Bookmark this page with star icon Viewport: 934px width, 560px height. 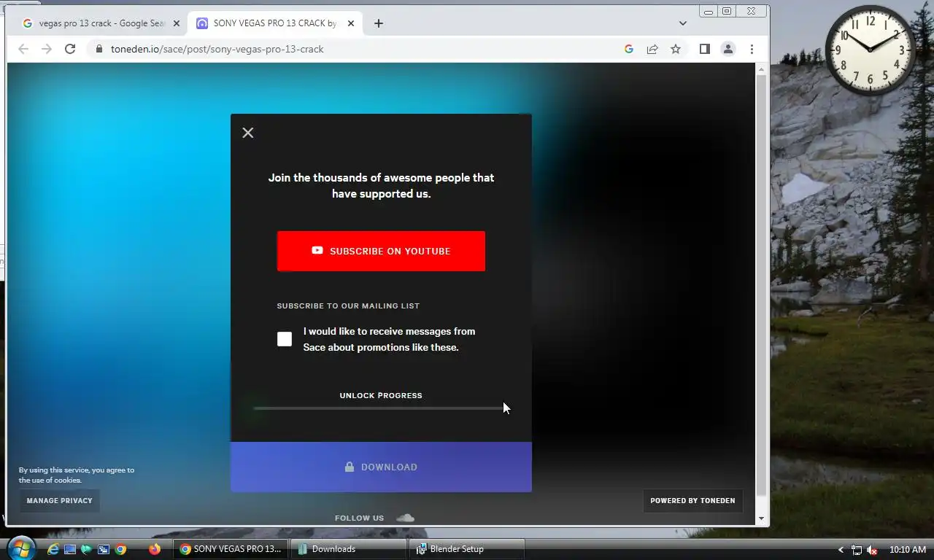click(676, 49)
